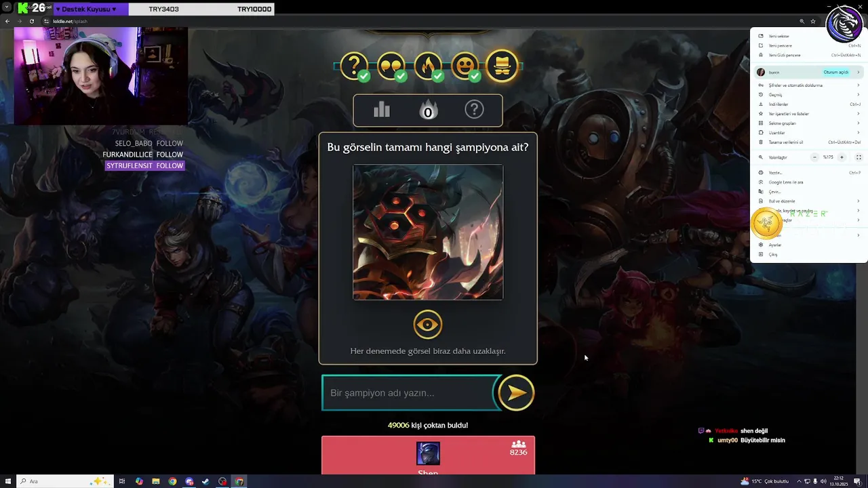Expand Şifreler ve otomatik doldurma submenu
Screen dimensions: 868x488
tap(808, 85)
